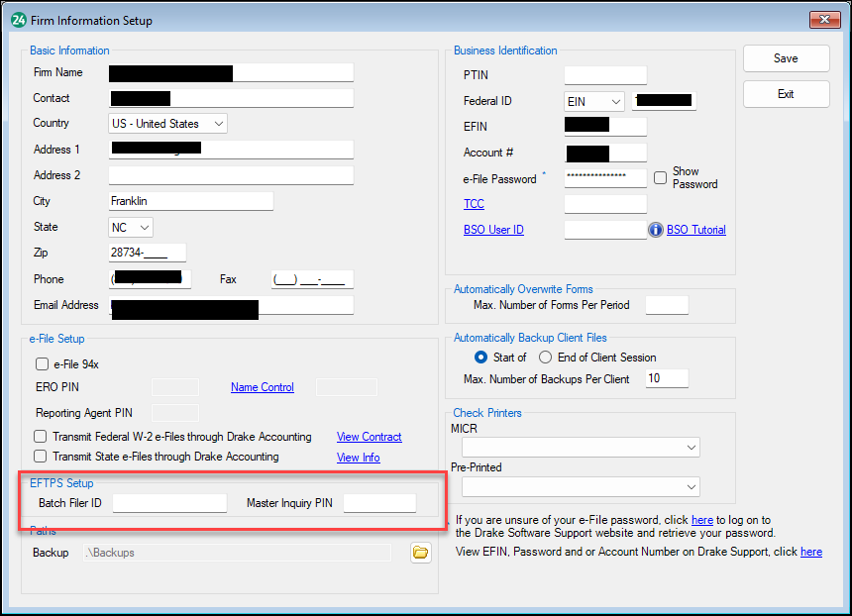Open the MICR check printer dropdown

click(x=692, y=446)
